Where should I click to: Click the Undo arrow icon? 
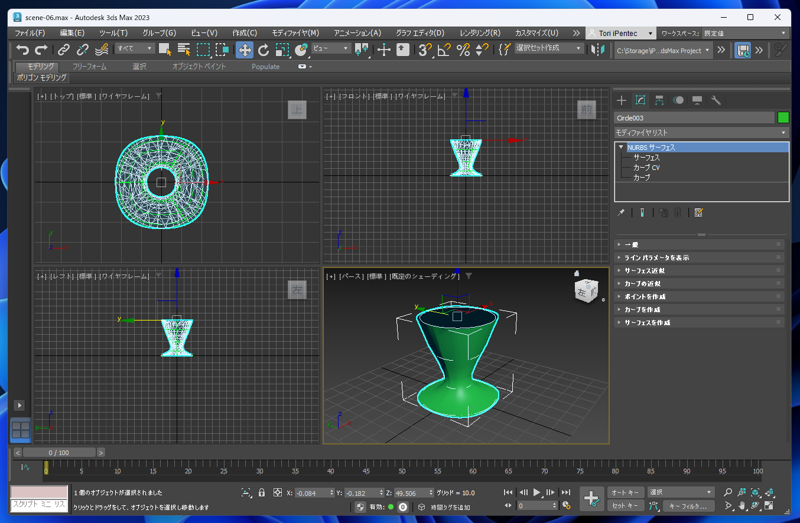22,49
